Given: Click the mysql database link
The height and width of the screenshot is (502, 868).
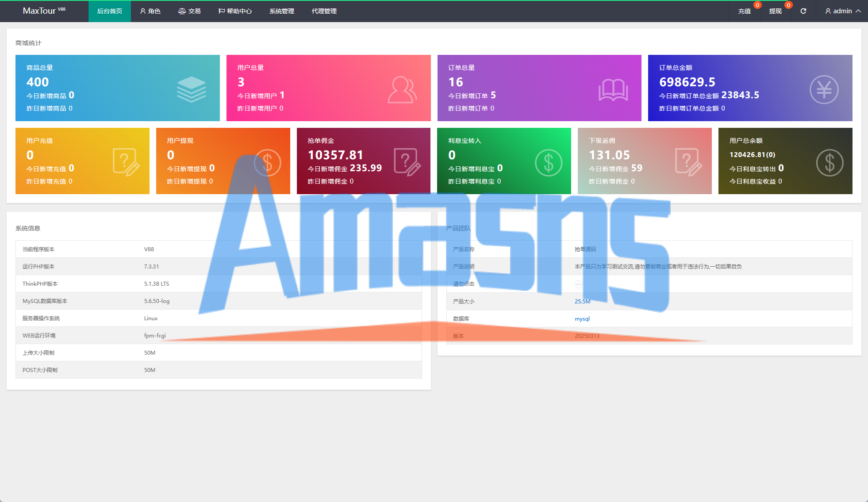Looking at the screenshot, I should coord(582,319).
